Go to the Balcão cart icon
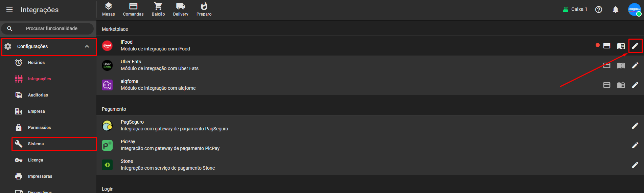Viewport: 644px width, 193px height. (x=158, y=9)
